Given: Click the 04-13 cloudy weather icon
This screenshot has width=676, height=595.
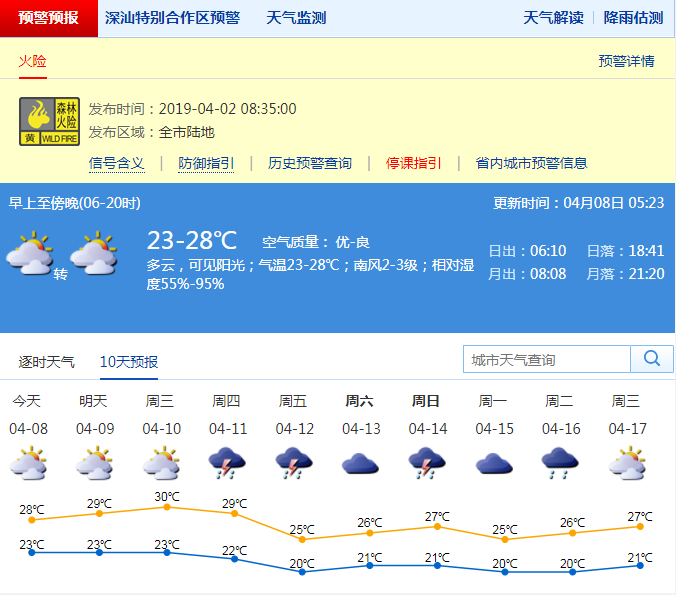Looking at the screenshot, I should (x=360, y=463).
